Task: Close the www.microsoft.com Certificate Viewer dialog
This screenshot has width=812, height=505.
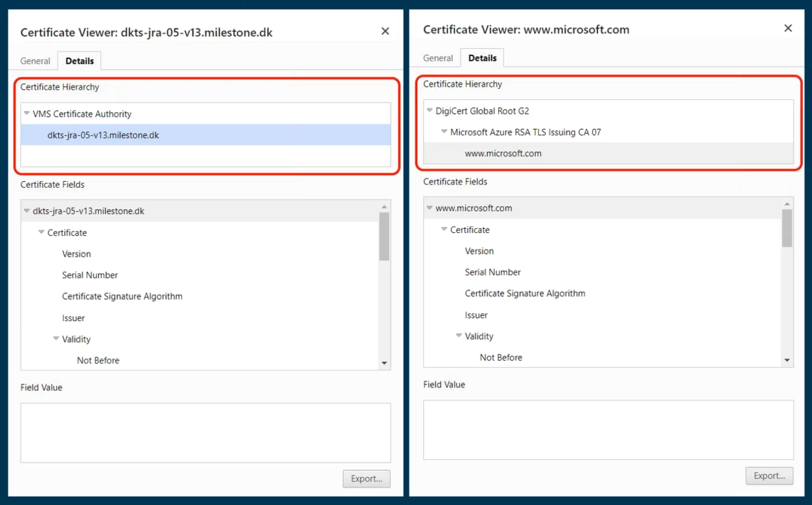Action: 787,28
